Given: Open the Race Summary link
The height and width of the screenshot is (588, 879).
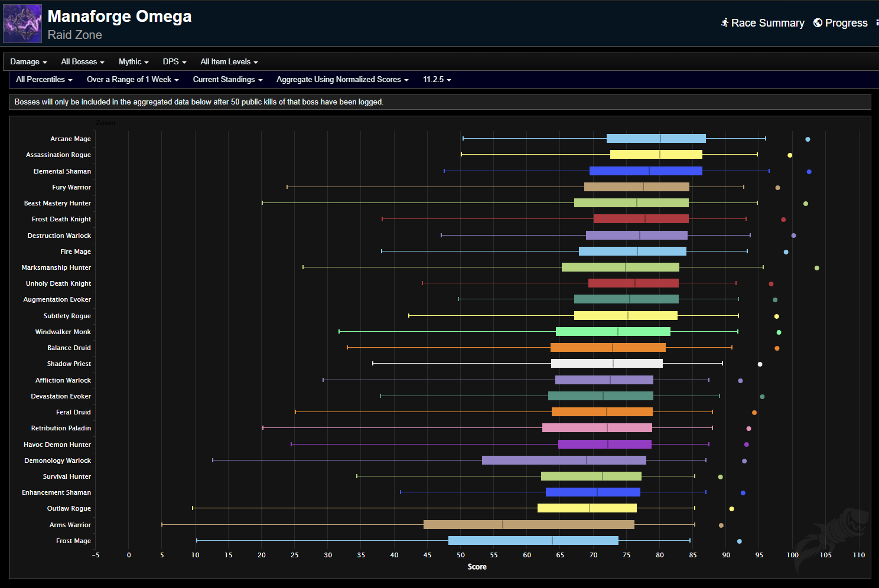Looking at the screenshot, I should (x=767, y=23).
